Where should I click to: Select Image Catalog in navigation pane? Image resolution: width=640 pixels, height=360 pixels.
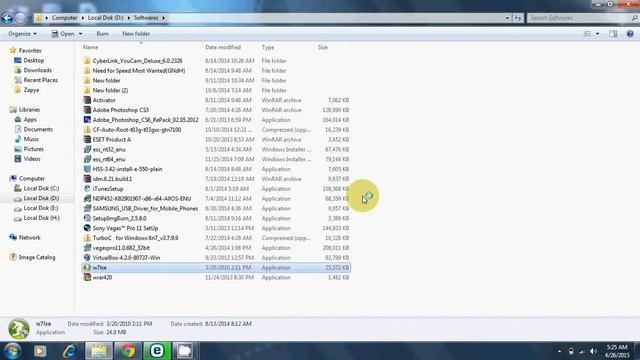coord(37,258)
